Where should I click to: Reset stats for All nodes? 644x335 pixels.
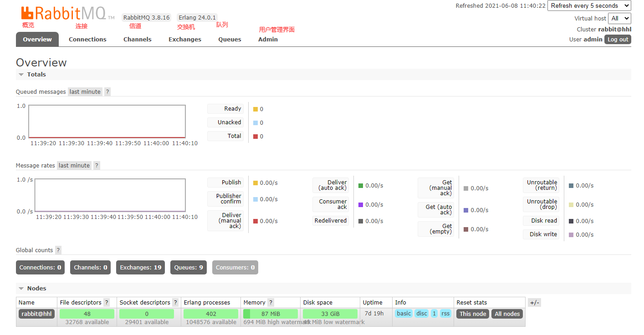pos(507,314)
